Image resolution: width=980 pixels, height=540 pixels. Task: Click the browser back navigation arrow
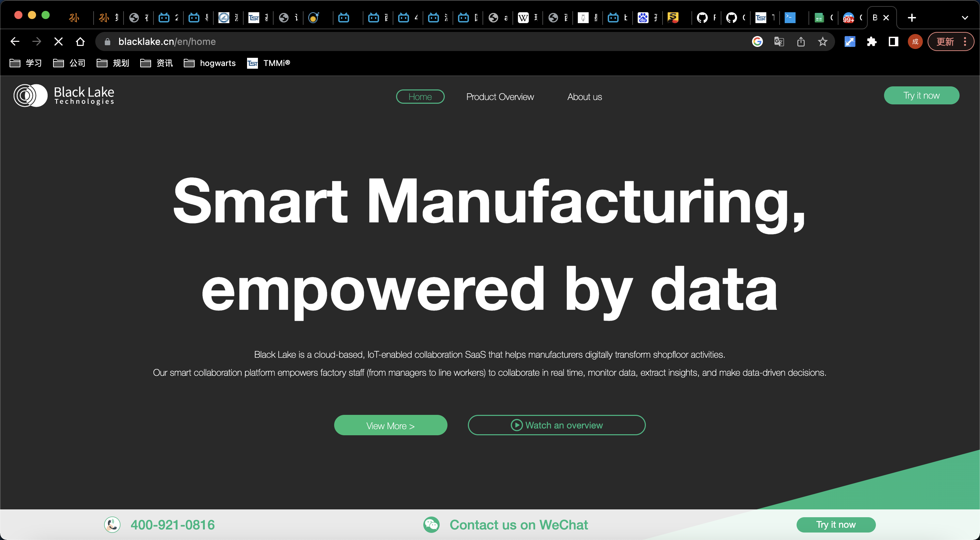point(15,41)
